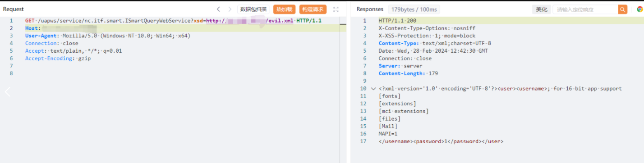Click the 'MAPI=1' response line

pyautogui.click(x=388, y=134)
